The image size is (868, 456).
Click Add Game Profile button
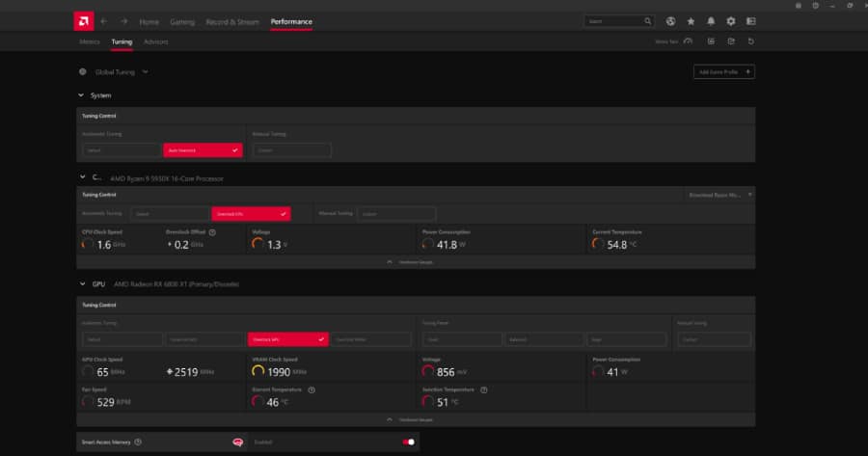pyautogui.click(x=723, y=71)
